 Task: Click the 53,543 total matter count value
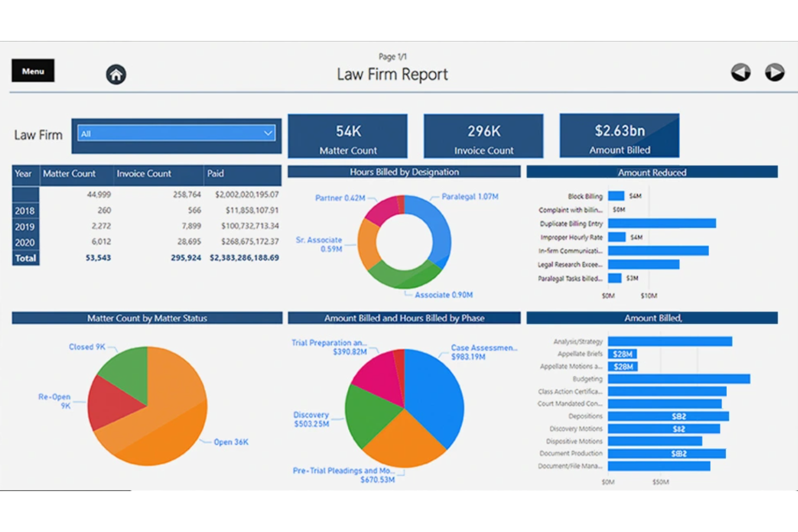tap(98, 258)
